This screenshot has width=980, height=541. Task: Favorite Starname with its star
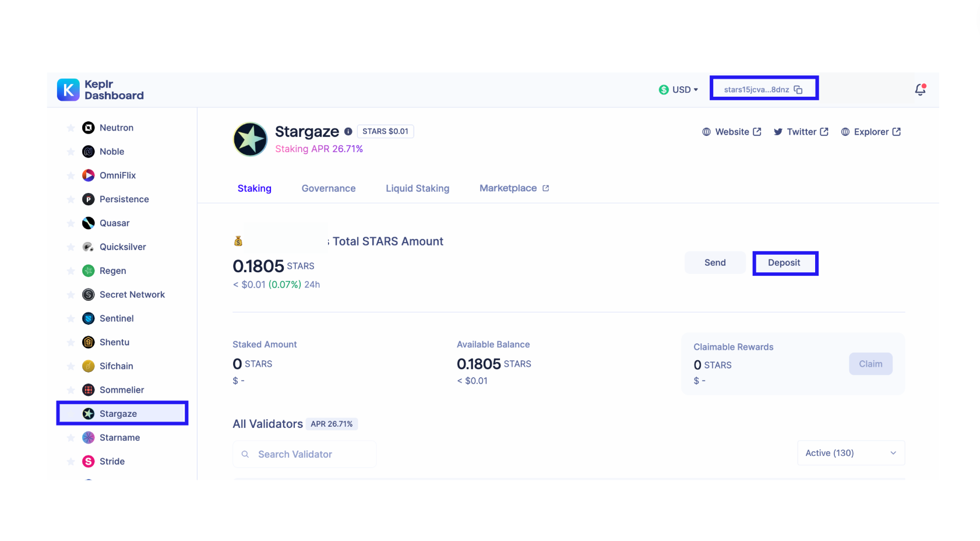[x=70, y=438]
